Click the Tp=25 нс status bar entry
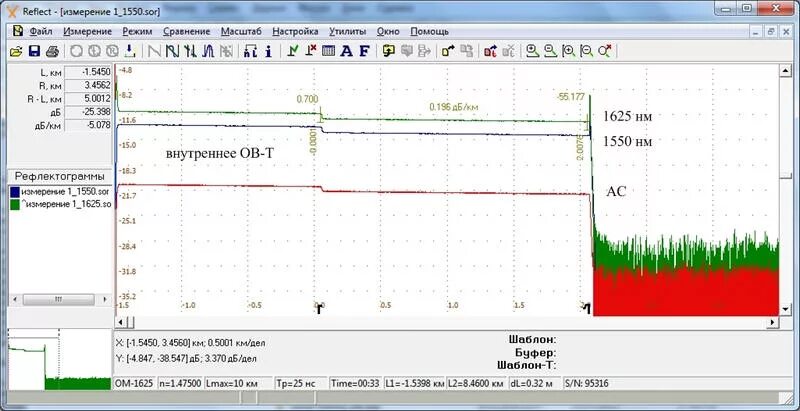Viewport: 800px width, 411px height. tap(301, 383)
